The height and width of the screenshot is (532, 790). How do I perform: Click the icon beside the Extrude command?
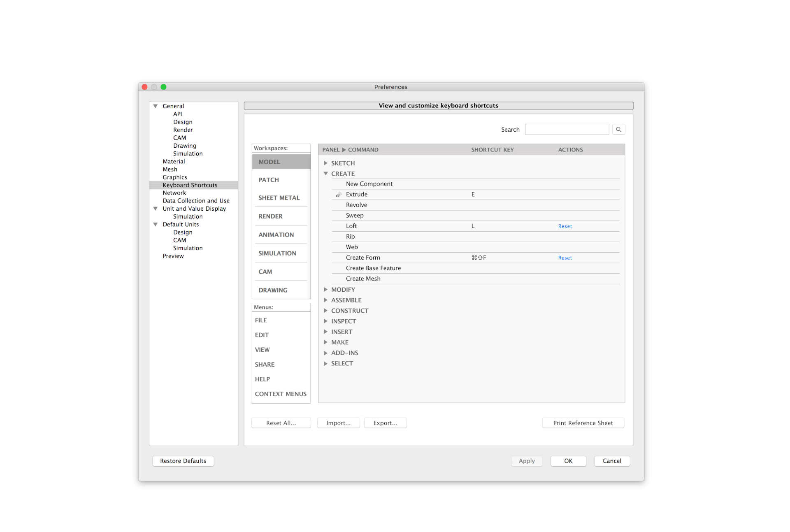339,195
